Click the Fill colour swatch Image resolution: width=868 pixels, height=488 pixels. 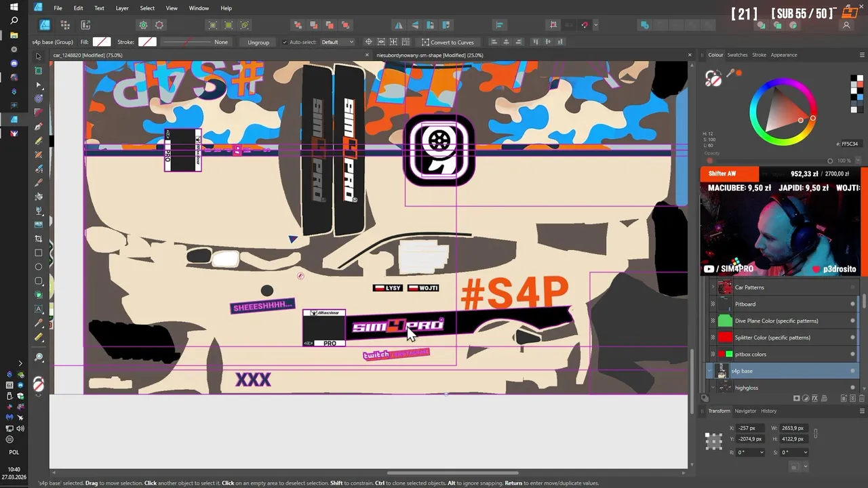pyautogui.click(x=102, y=42)
